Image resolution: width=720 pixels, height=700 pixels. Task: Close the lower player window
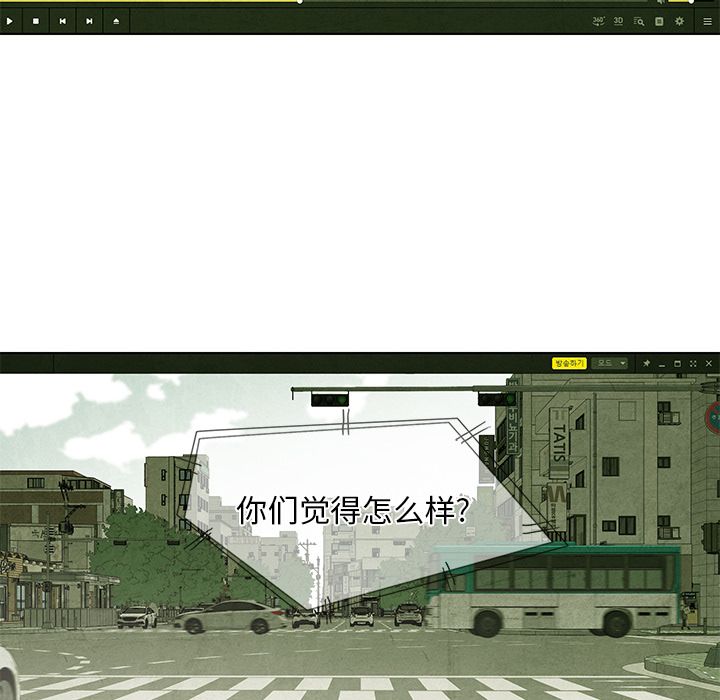tap(709, 363)
